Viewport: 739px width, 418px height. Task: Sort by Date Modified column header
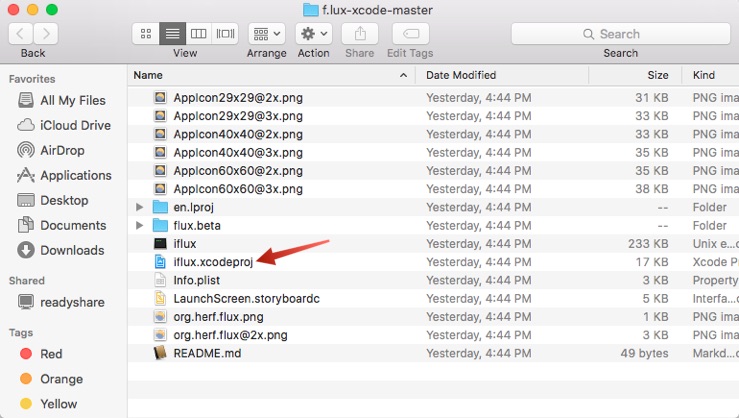(x=500, y=75)
